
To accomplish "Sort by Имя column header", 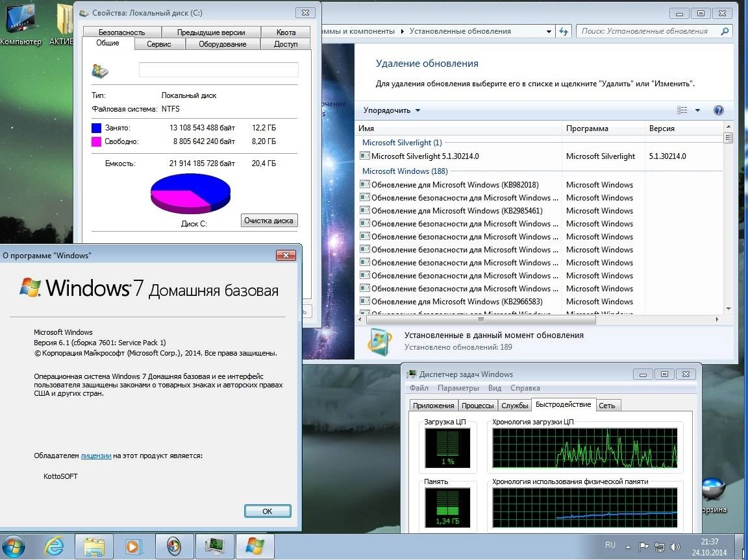I will [x=458, y=128].
